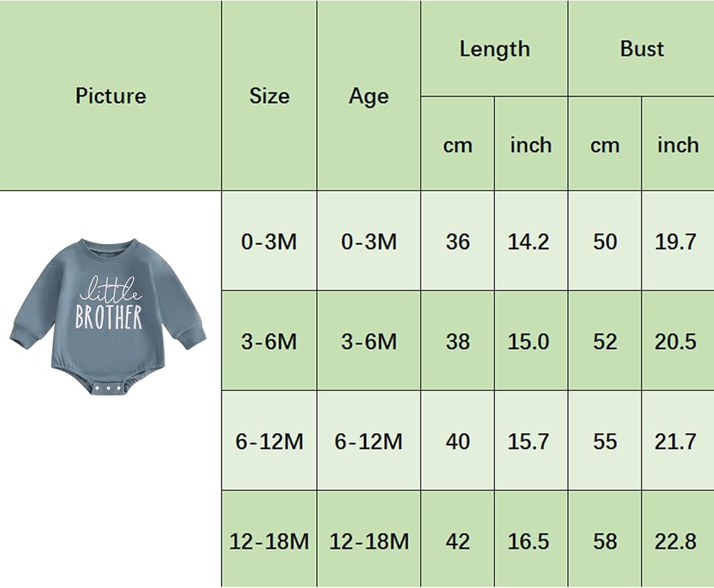The width and height of the screenshot is (714, 588).
Task: Select the 6-12M size cell
Action: (269, 441)
